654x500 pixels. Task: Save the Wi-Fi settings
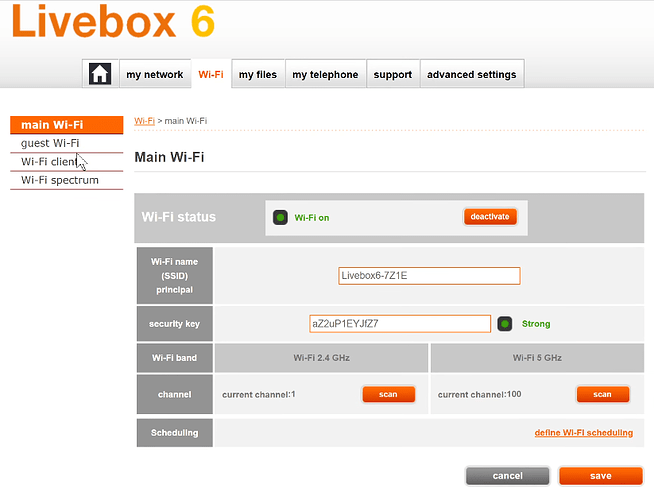coord(601,476)
